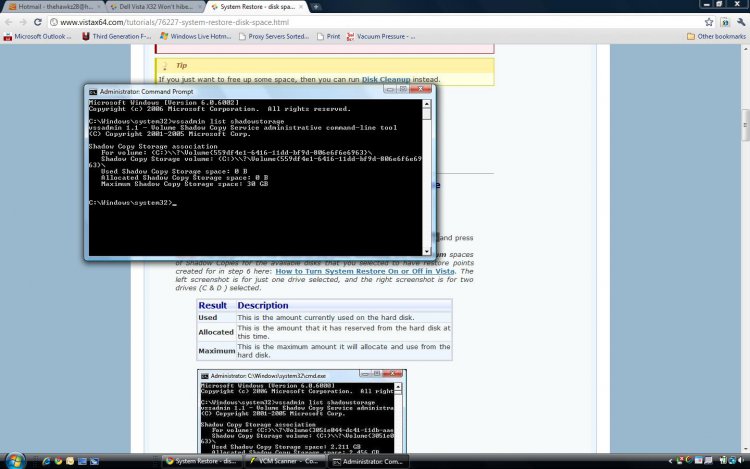Open the Windows Start menu orb
Image resolution: width=750 pixels, height=469 pixels.
[14, 461]
